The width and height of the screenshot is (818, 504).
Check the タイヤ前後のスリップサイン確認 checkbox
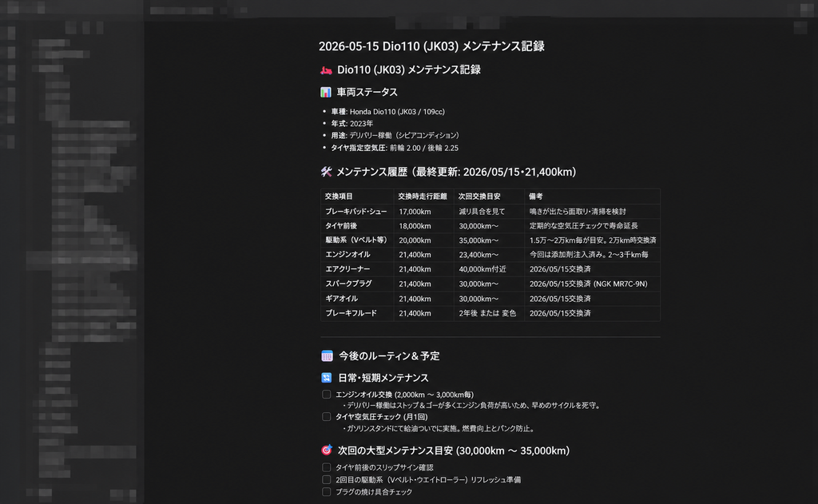pyautogui.click(x=327, y=467)
